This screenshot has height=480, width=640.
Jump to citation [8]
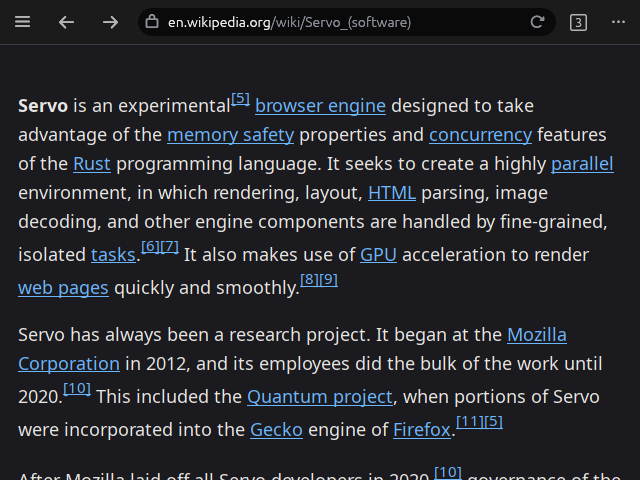(309, 280)
